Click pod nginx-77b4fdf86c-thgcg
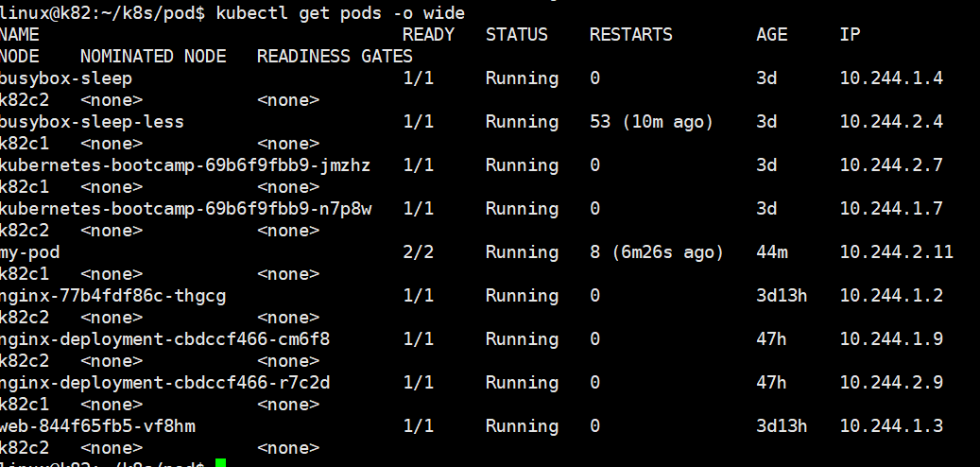 tap(112, 296)
